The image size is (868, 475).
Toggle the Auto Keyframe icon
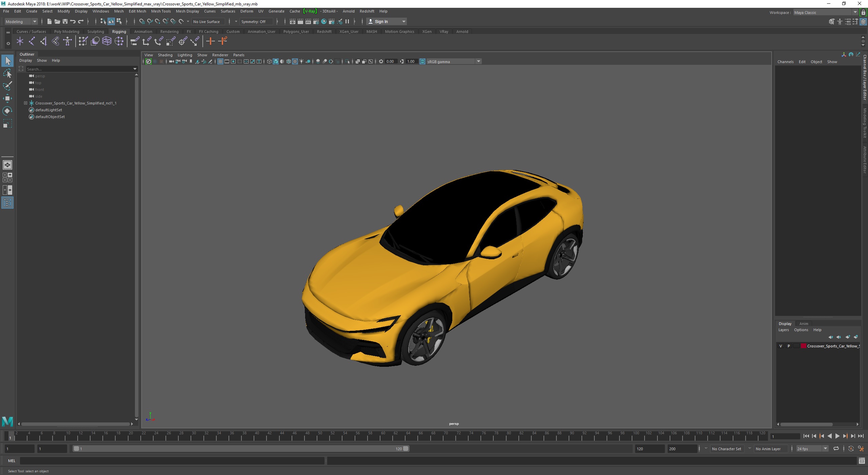(x=851, y=449)
